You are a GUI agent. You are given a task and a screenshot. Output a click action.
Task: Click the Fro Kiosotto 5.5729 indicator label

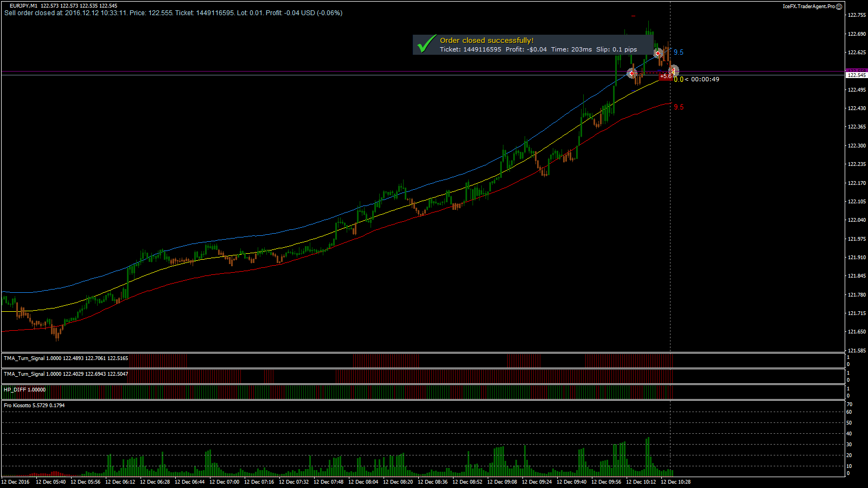click(34, 406)
